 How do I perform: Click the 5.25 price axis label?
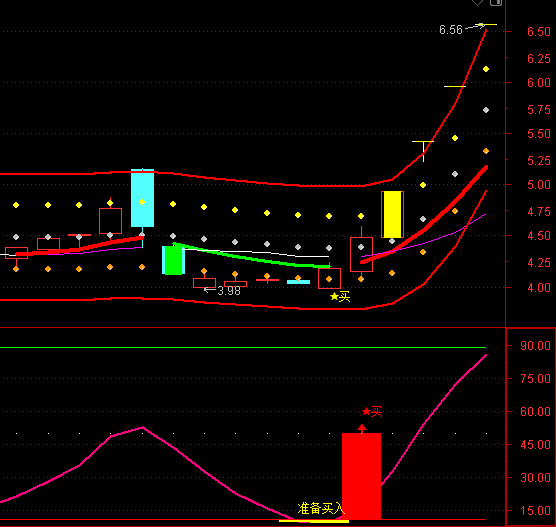(x=539, y=161)
